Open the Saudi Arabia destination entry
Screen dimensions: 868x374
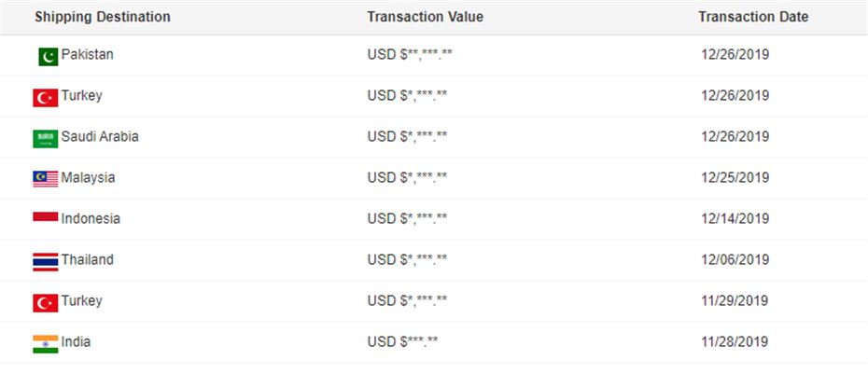click(100, 137)
